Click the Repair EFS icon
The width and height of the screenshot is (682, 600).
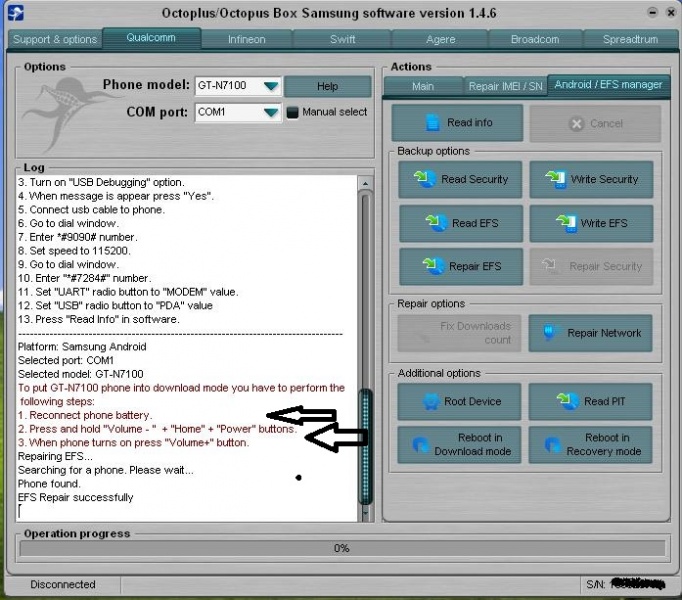(x=434, y=266)
